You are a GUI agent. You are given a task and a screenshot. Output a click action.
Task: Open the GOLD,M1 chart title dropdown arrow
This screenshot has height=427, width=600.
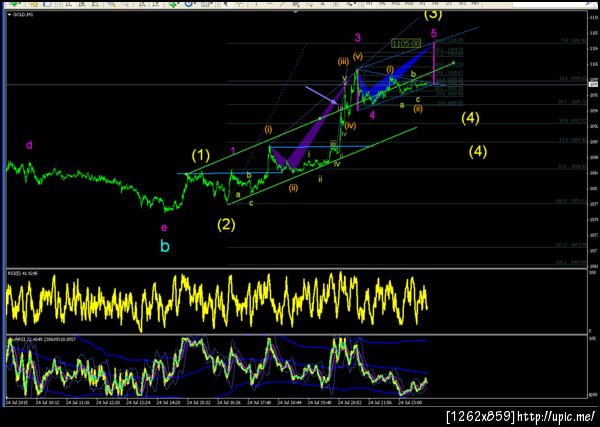pos(10,14)
